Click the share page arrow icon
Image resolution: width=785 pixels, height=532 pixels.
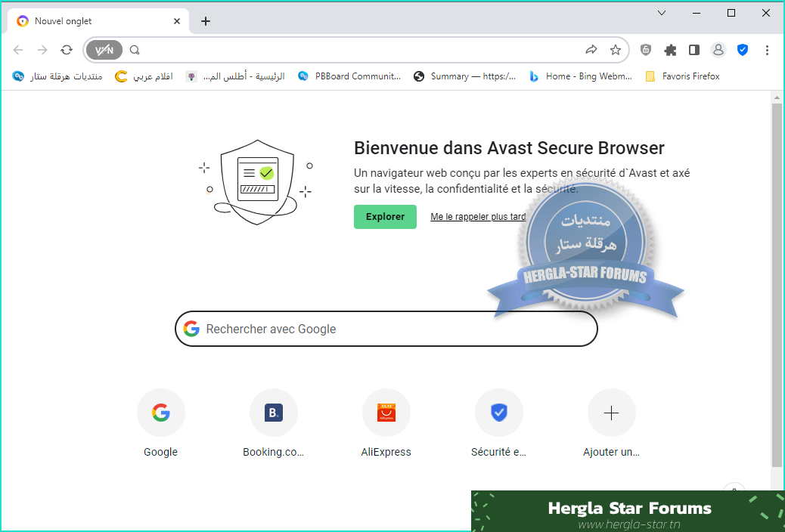(591, 50)
